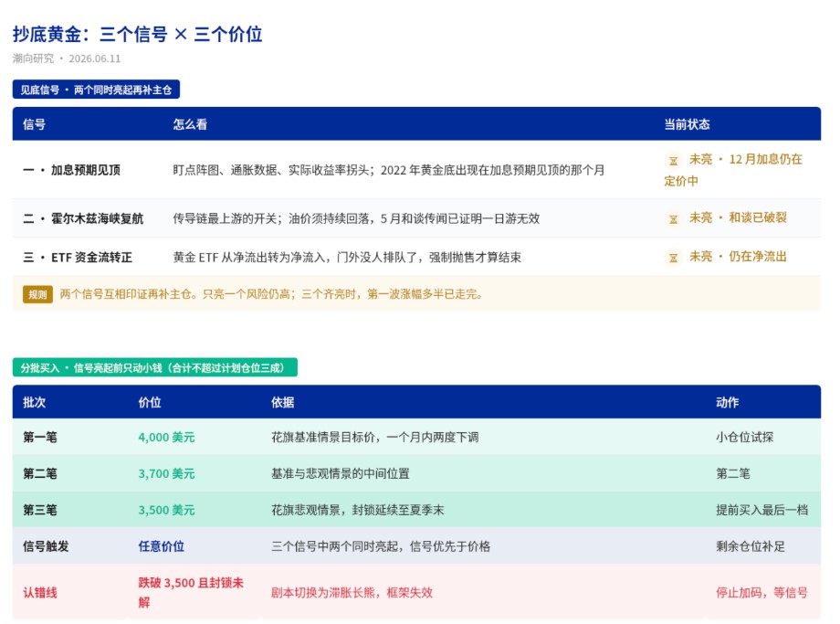Select the 第一笔 batch cell
Image resolution: width=840 pixels, height=624 pixels.
click(39, 437)
